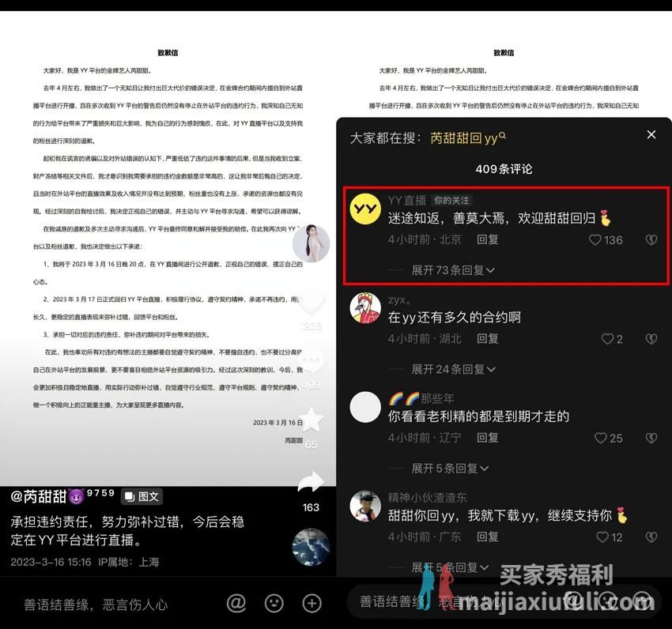Reply to the 那些年 comment
Viewport: 672px width, 629px height.
point(488,438)
